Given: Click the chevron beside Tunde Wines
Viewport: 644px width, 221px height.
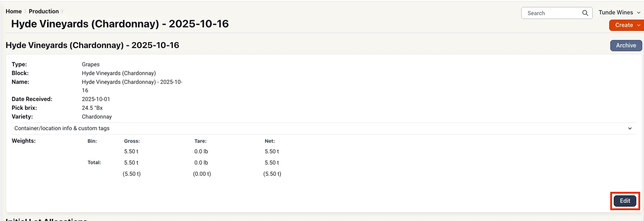Looking at the screenshot, I should coord(639,13).
